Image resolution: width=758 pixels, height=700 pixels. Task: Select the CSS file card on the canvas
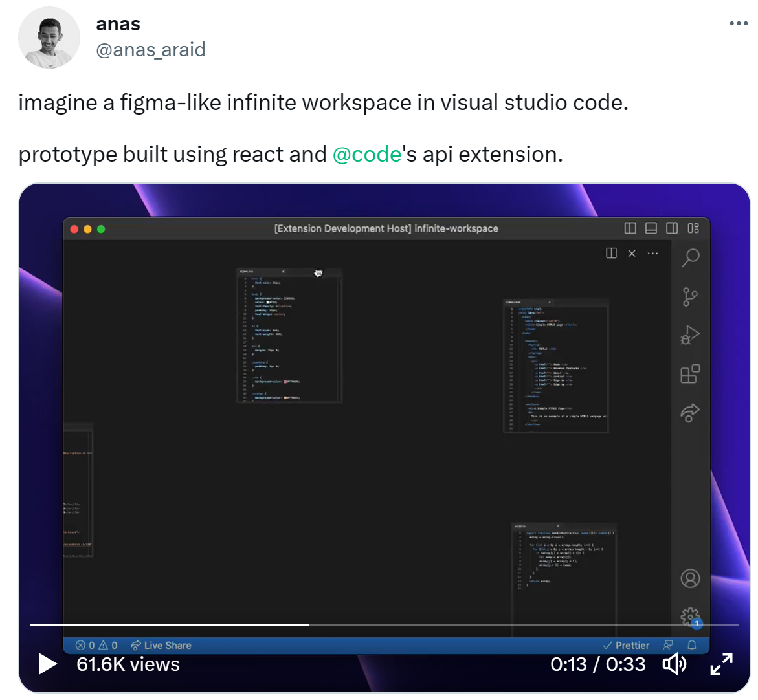[289, 335]
